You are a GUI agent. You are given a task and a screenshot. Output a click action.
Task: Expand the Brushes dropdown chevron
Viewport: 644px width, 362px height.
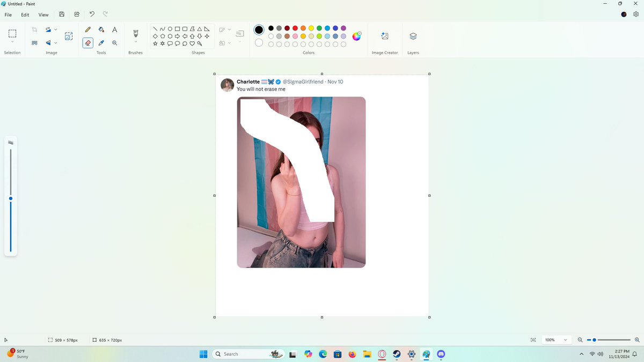136,42
